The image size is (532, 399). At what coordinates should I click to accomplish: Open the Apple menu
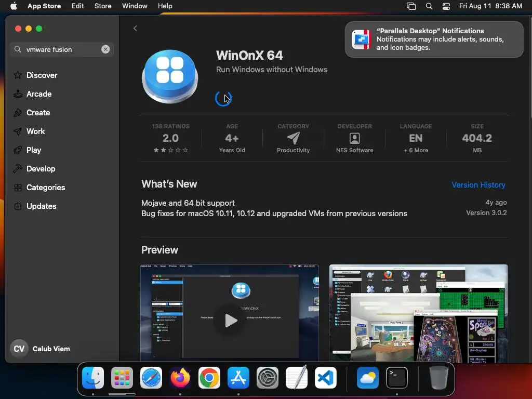click(x=14, y=6)
